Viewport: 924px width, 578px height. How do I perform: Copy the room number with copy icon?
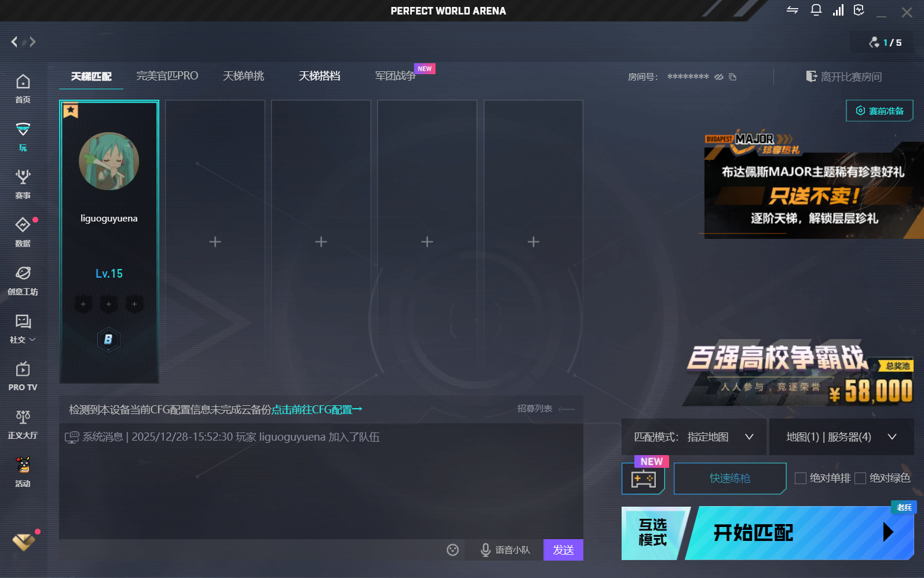tap(733, 77)
